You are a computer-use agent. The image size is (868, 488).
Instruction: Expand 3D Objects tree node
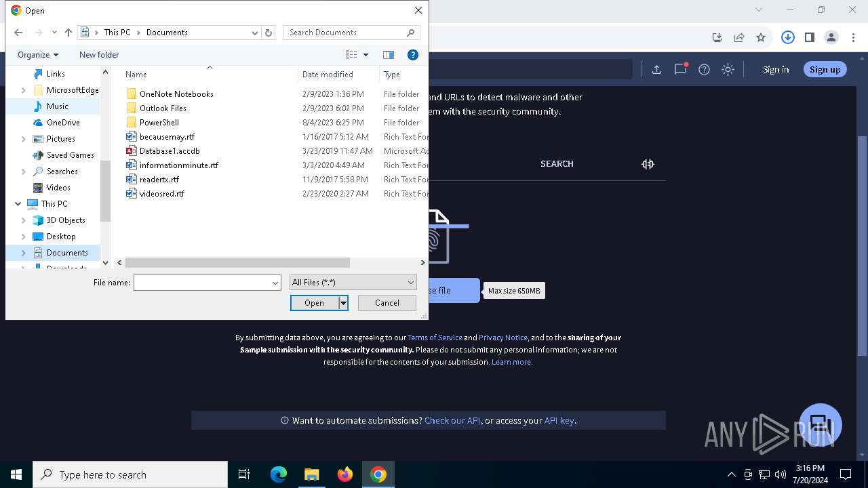coord(24,220)
